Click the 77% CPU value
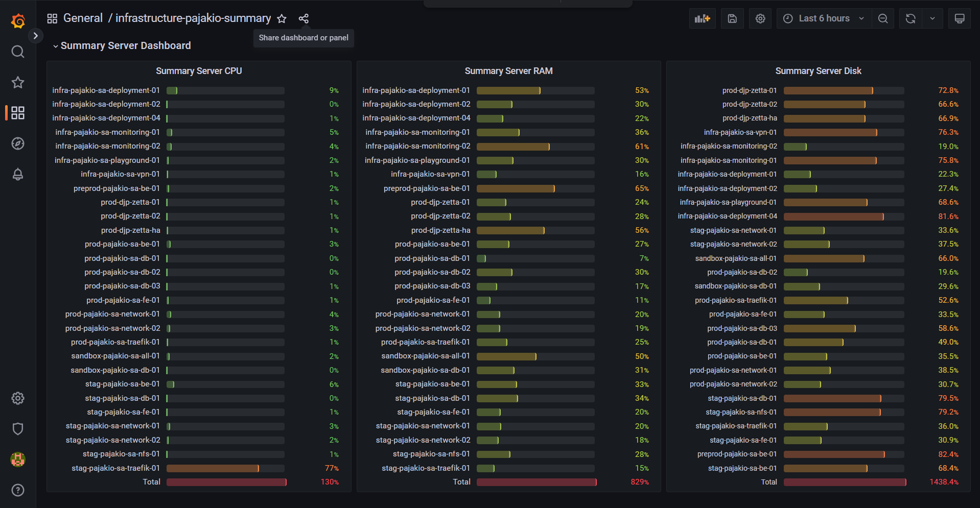980x508 pixels. pos(332,468)
